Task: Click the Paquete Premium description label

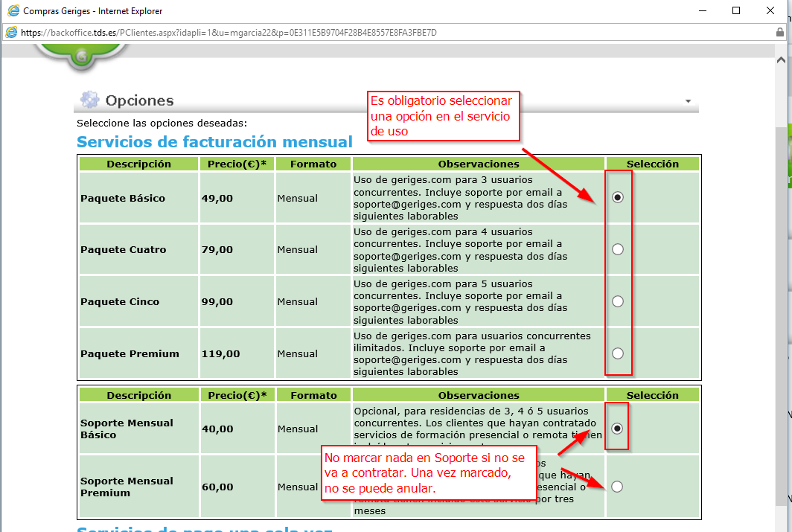Action: pos(130,353)
